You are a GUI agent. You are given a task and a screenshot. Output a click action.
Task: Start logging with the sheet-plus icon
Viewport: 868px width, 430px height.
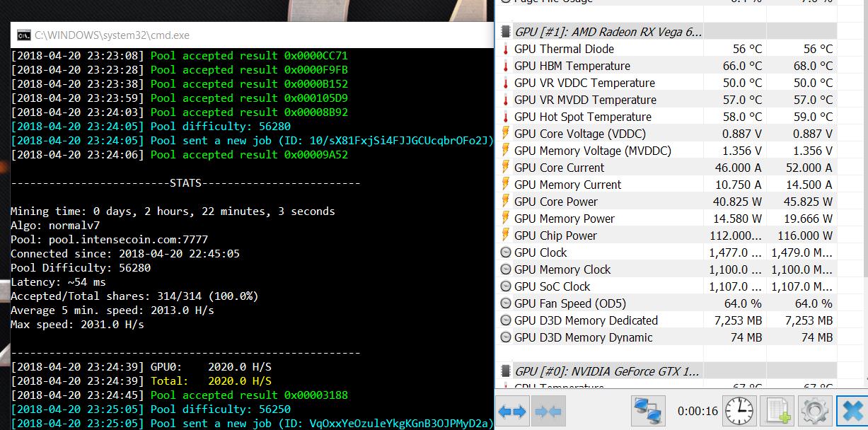pos(777,410)
